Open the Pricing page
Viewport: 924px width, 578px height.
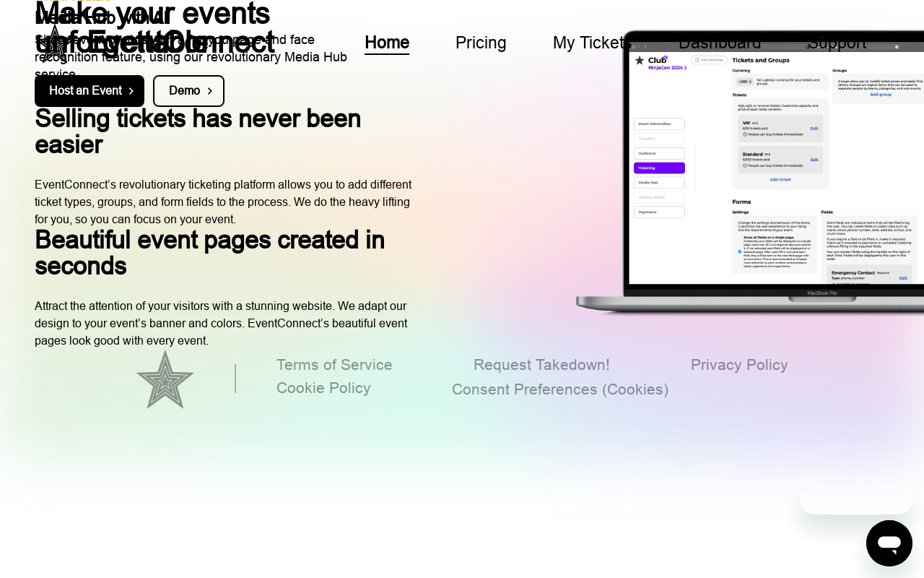pos(481,43)
